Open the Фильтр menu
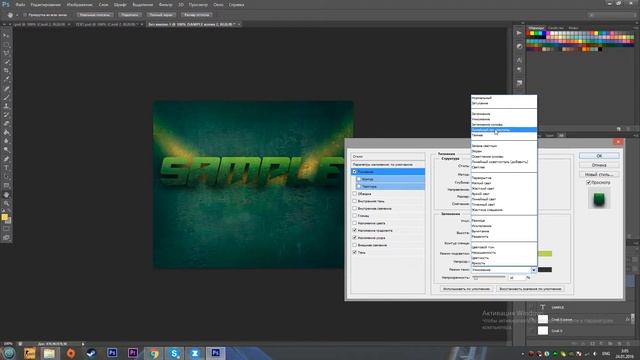Screen dimensions: 640x360 [x=165, y=5]
